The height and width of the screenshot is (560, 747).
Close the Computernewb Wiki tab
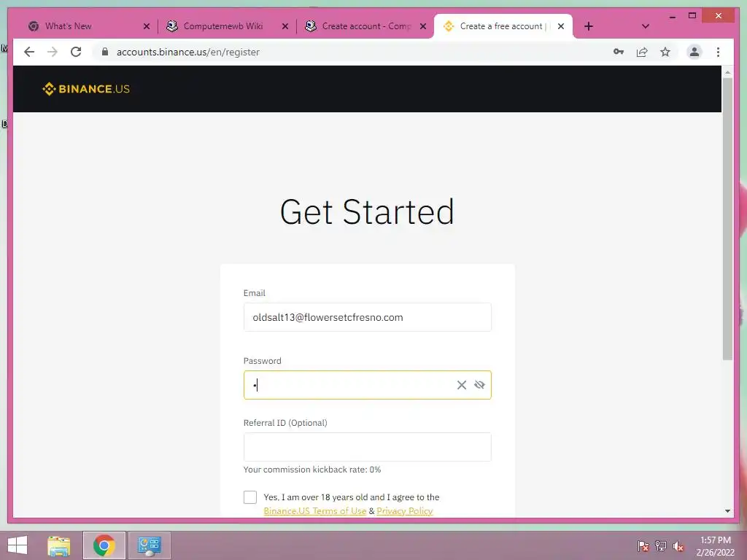point(285,26)
